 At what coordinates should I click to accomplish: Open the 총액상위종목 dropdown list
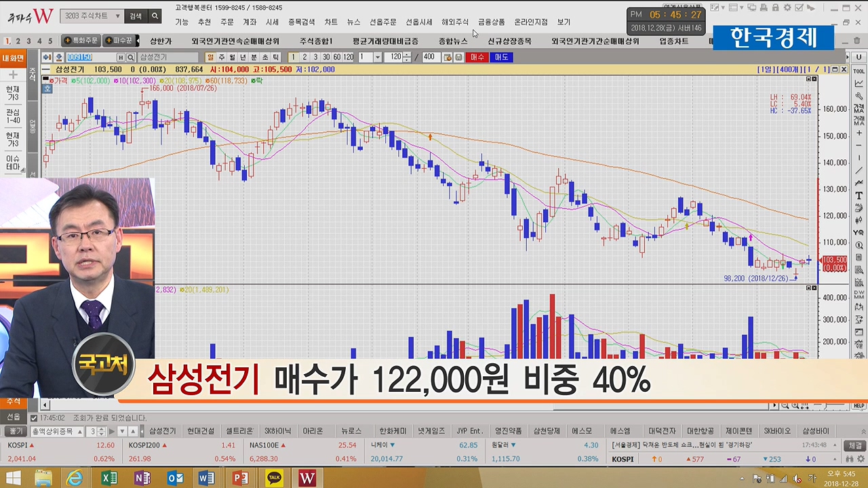[x=79, y=431]
